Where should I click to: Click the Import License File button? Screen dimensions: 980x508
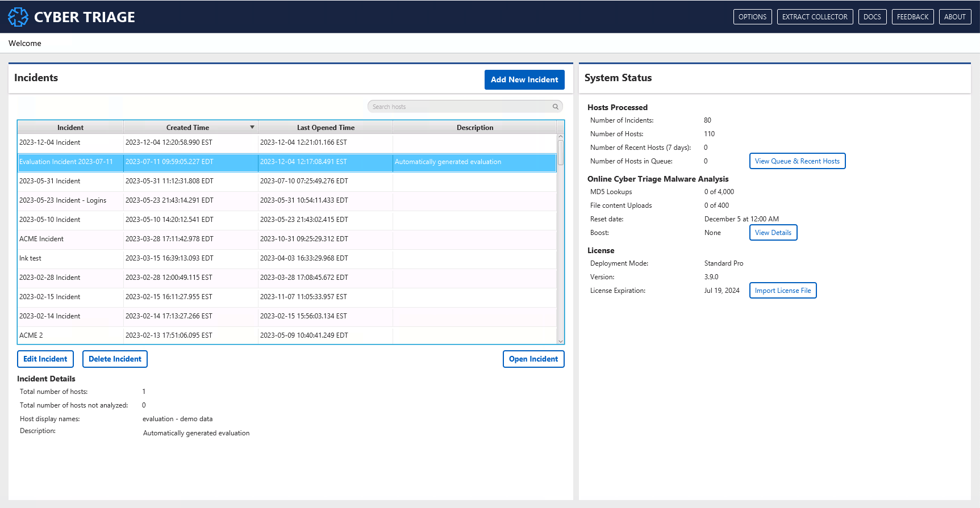(x=782, y=291)
